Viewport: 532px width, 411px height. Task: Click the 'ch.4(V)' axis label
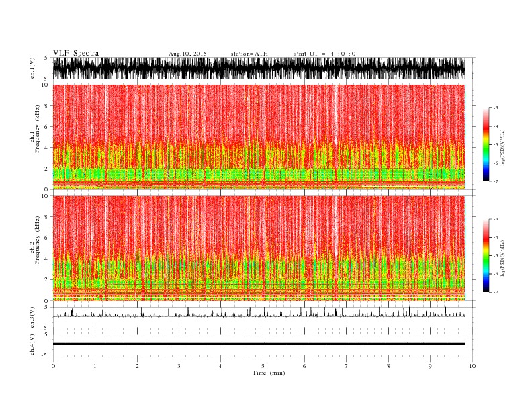click(x=32, y=345)
